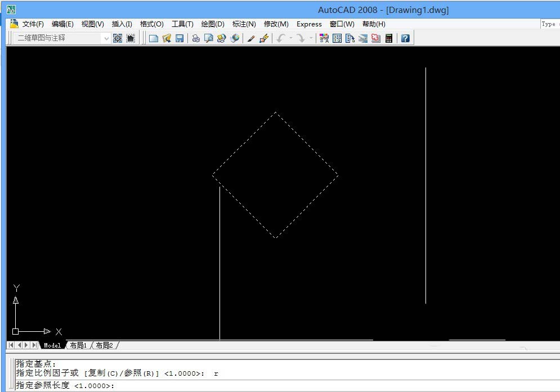Image resolution: width=560 pixels, height=392 pixels.
Task: Click the tall vertical line on the right
Action: pyautogui.click(x=425, y=186)
